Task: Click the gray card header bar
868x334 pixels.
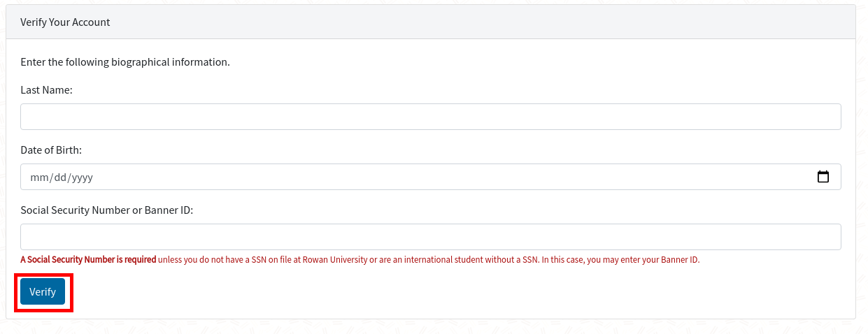Action: 430,22
